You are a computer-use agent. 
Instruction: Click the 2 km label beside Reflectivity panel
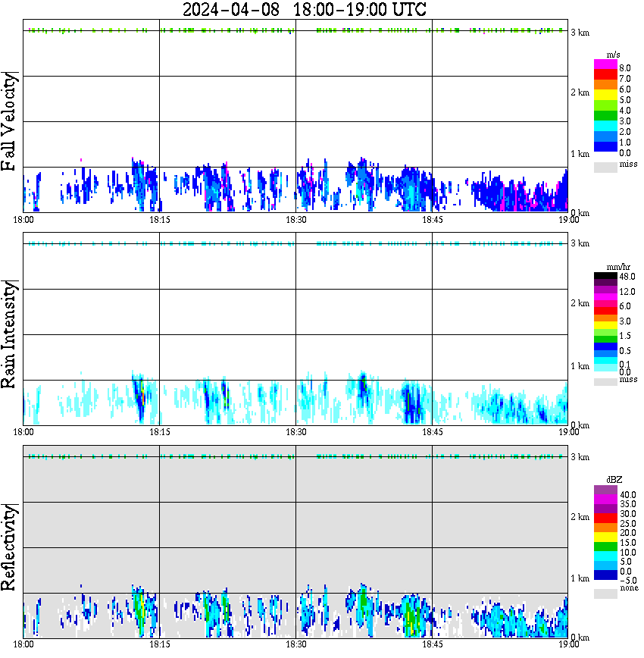pos(580,517)
